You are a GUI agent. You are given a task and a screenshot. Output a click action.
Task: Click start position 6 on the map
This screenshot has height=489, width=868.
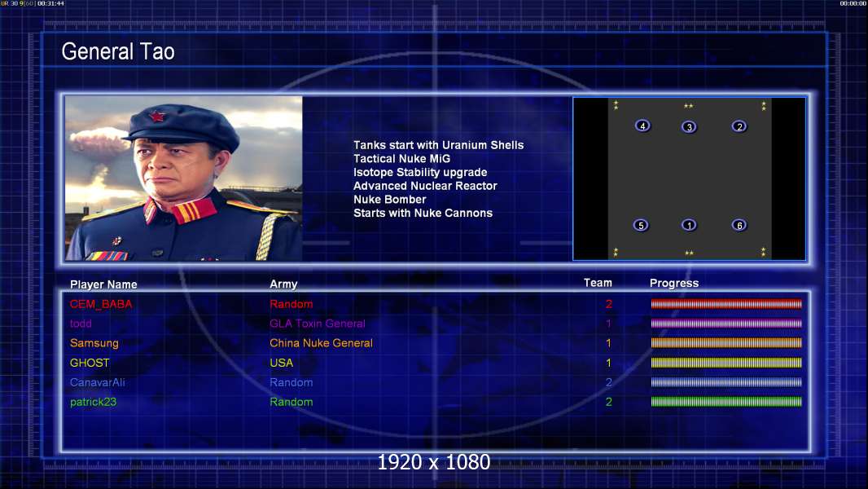click(x=739, y=225)
